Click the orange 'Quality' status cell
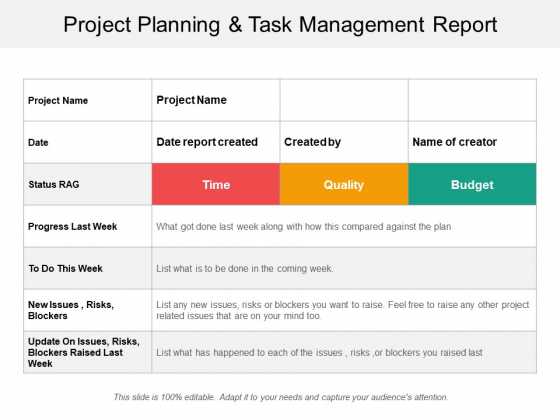Screen dimensions: 560x420 [344, 184]
